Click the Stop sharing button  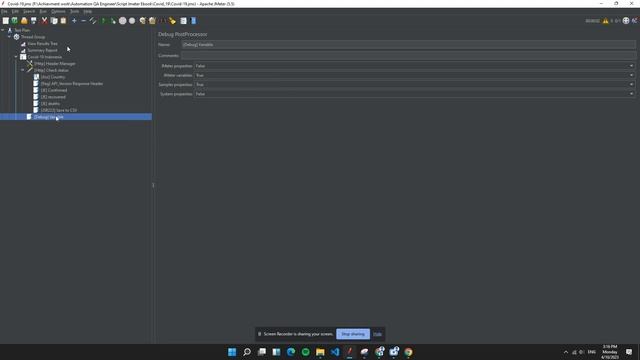pos(353,334)
